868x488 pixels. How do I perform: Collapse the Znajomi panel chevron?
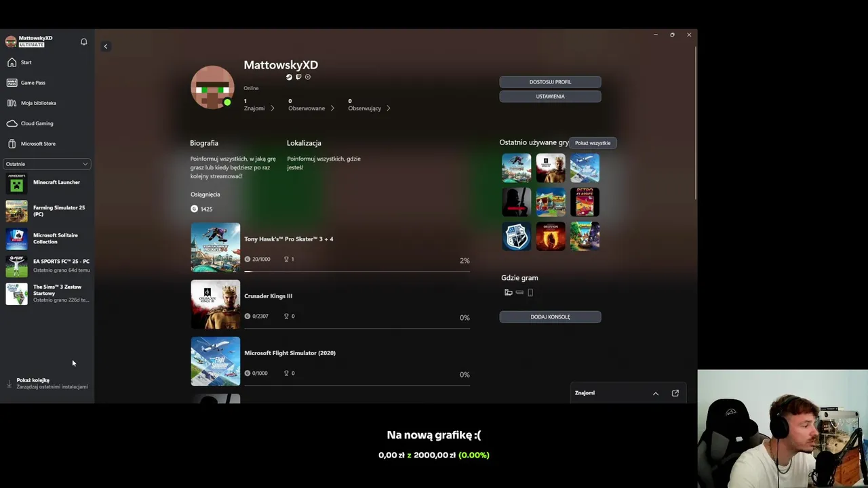click(656, 393)
